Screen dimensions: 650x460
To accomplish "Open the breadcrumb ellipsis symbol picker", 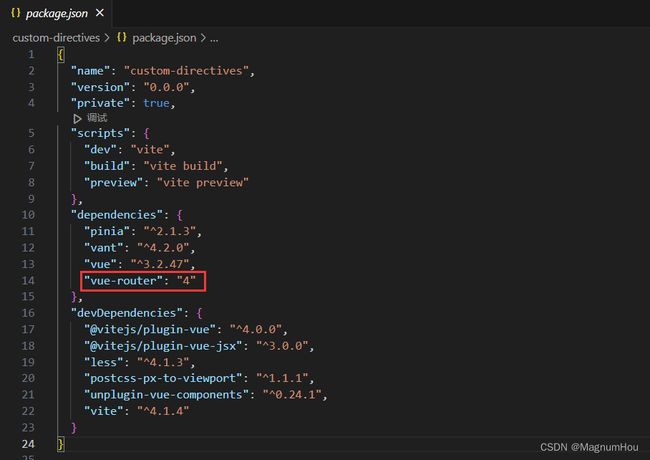I will point(214,39).
